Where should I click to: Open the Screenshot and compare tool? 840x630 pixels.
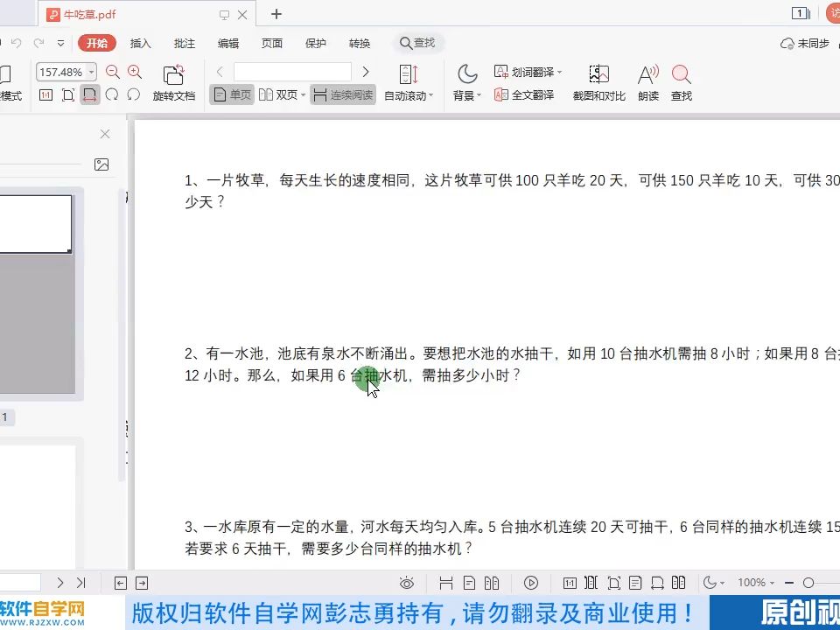[598, 83]
